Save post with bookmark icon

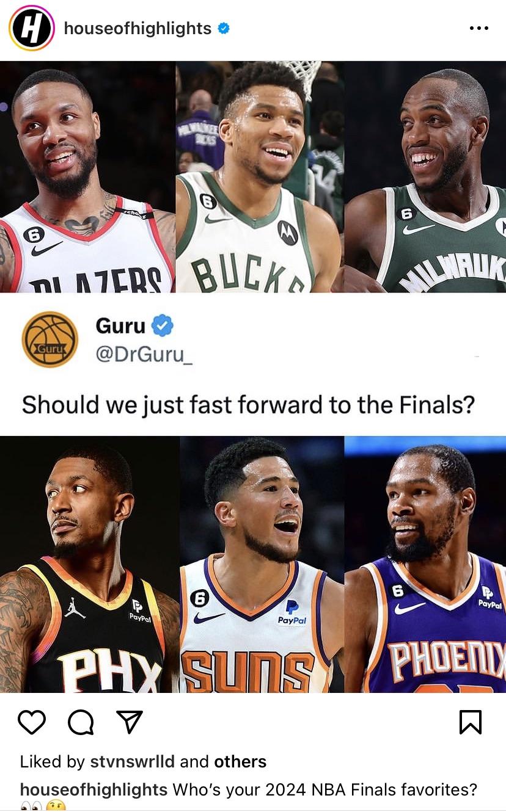coord(471,722)
